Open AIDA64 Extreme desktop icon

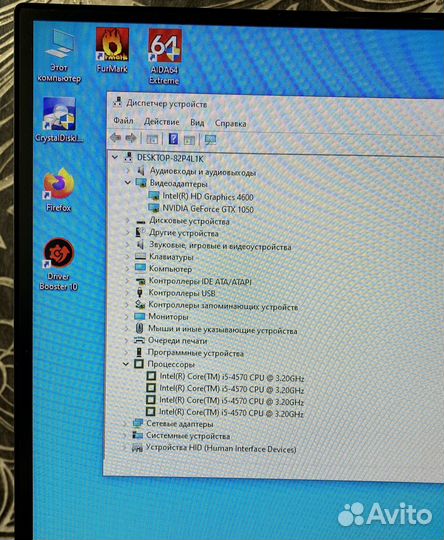coord(165,56)
